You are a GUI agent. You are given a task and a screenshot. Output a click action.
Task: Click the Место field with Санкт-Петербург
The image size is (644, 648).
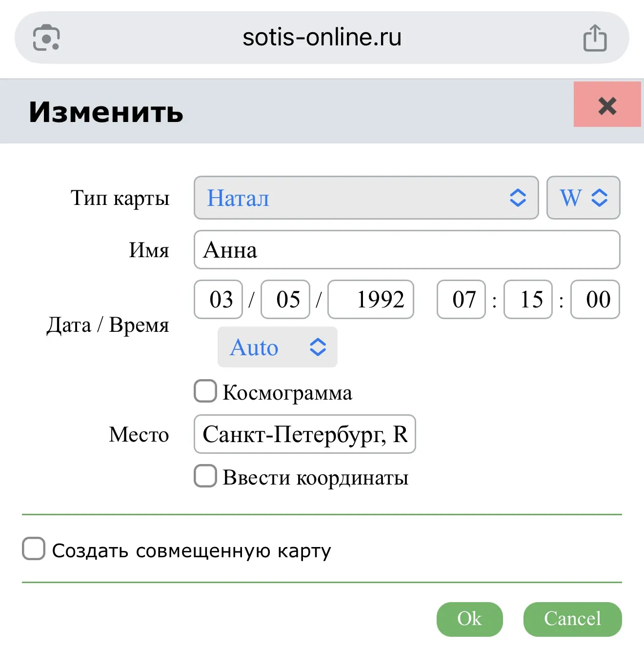click(304, 434)
